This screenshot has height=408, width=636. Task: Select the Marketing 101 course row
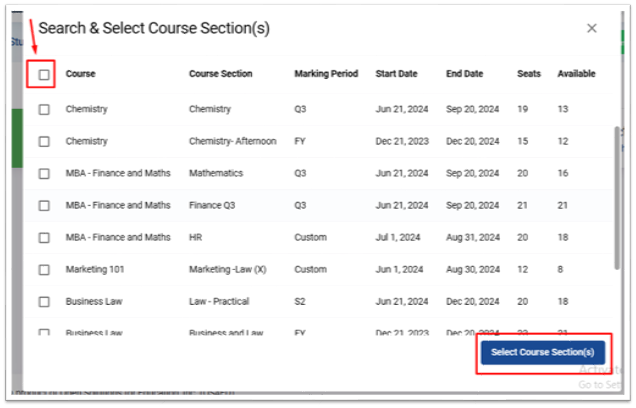tap(319, 270)
